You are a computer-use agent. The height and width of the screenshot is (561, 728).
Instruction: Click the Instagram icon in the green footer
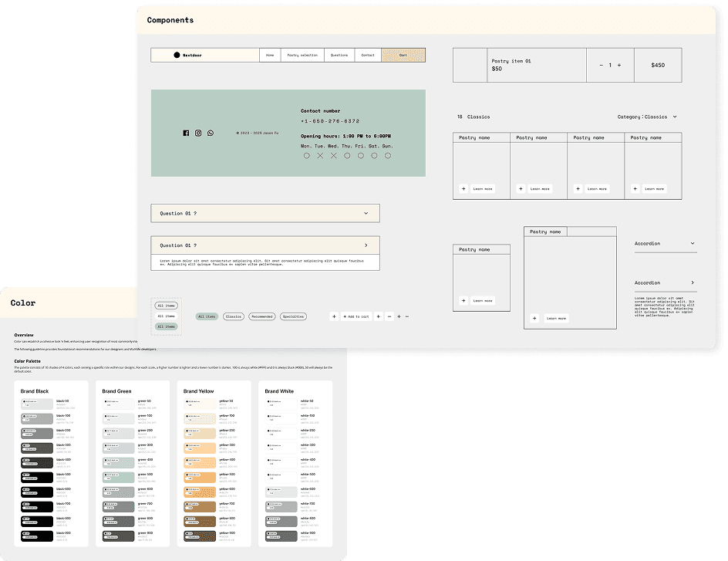point(198,133)
